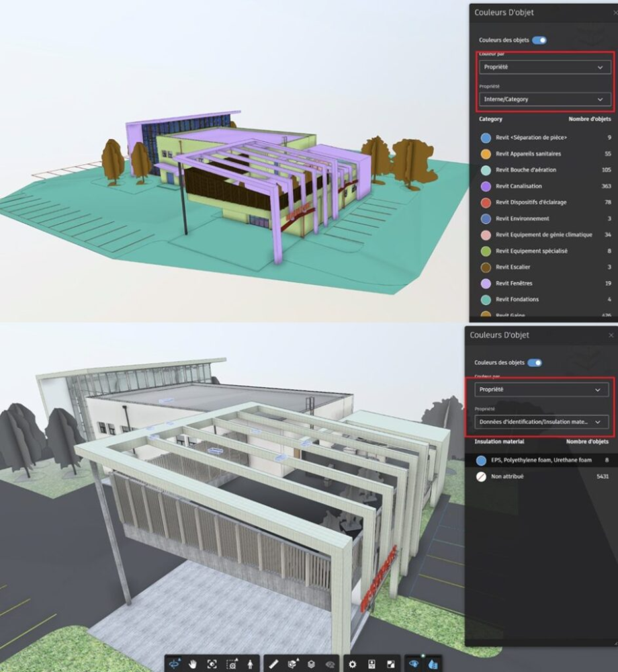Click the red Revit Dispositifs d'éclairage swatch
Image resolution: width=618 pixels, height=672 pixels.
coord(486,202)
